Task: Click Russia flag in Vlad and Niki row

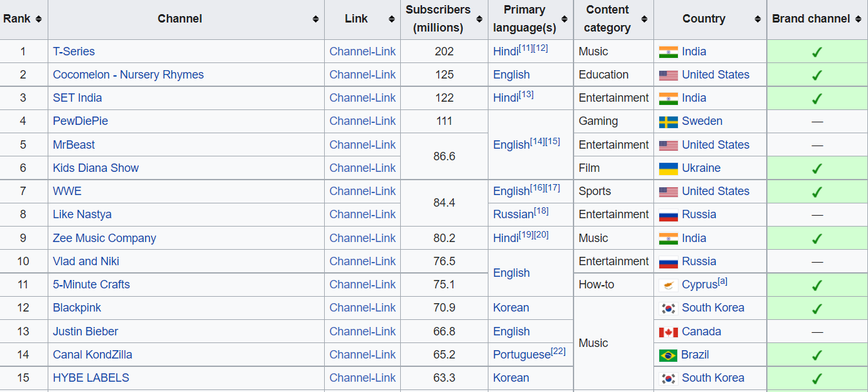Action: tap(668, 262)
